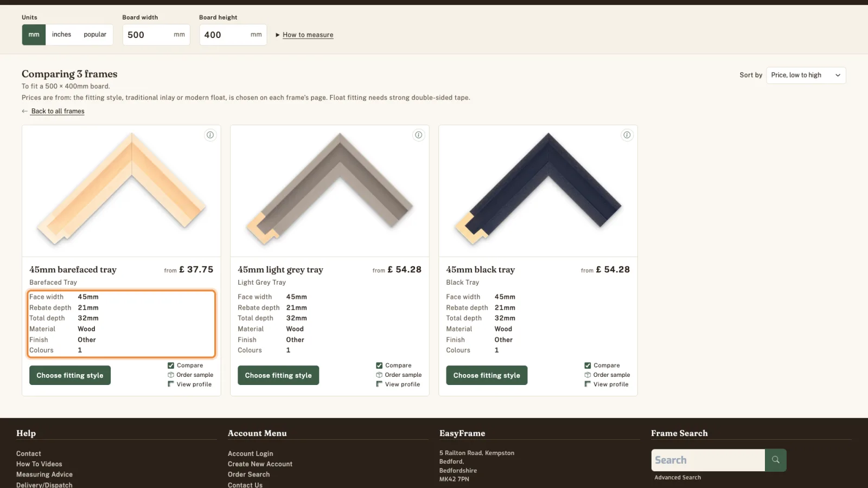Click View profile icon for light grey tray
The height and width of the screenshot is (488, 868).
pos(379,384)
